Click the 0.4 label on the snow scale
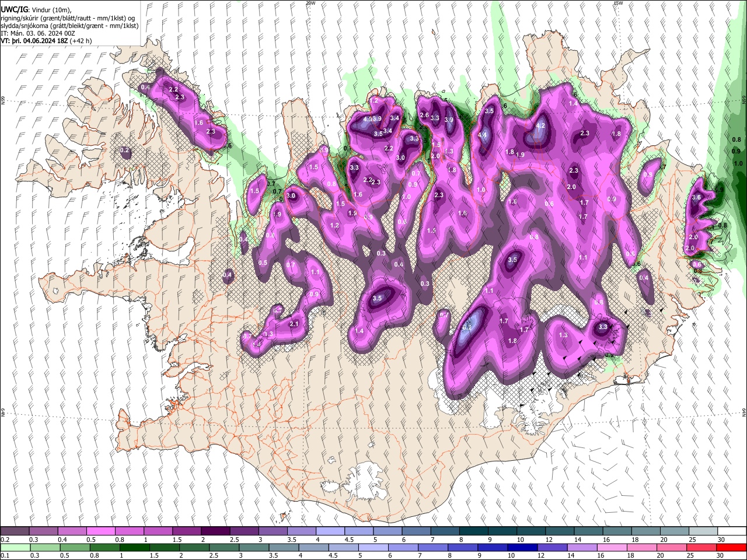 (x=62, y=540)
